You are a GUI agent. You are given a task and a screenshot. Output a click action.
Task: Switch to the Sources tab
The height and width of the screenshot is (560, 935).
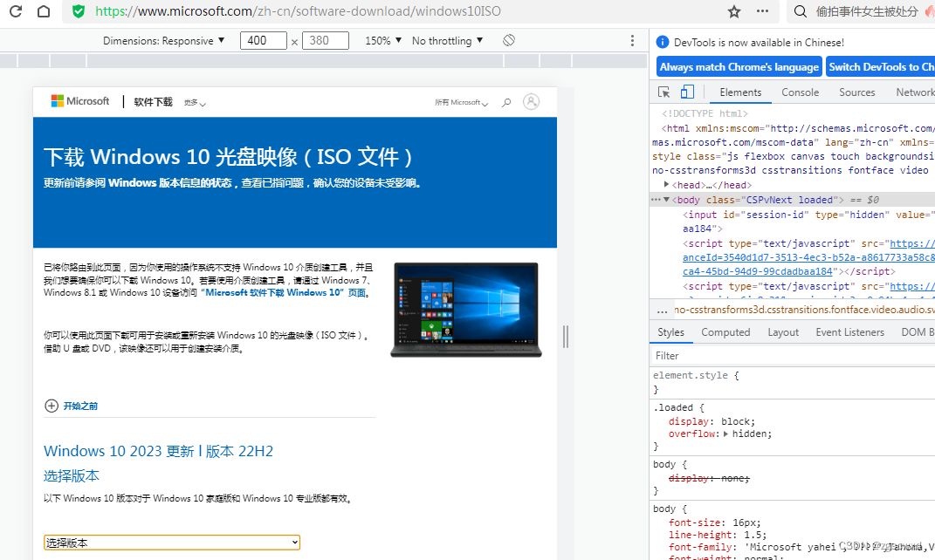[857, 92]
